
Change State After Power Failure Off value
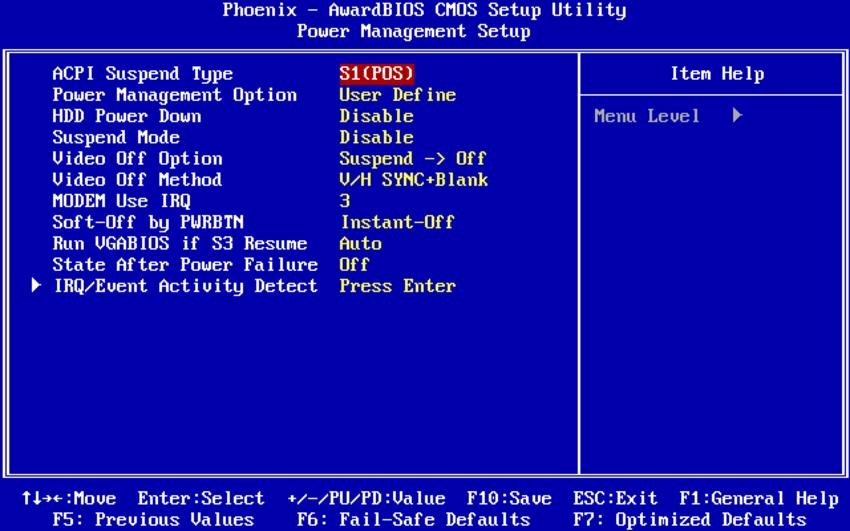click(x=354, y=265)
